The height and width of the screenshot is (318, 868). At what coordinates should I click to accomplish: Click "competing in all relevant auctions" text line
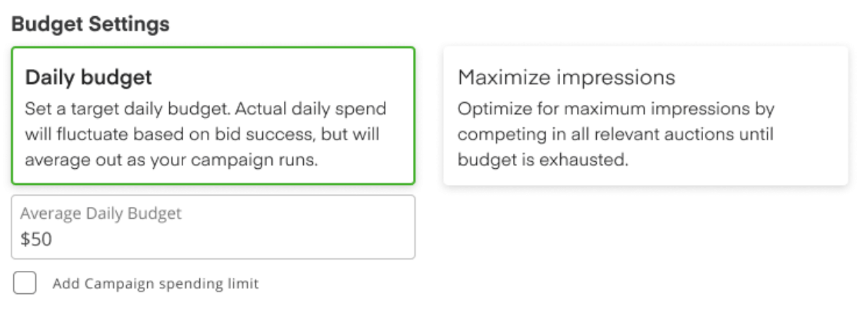(x=616, y=134)
